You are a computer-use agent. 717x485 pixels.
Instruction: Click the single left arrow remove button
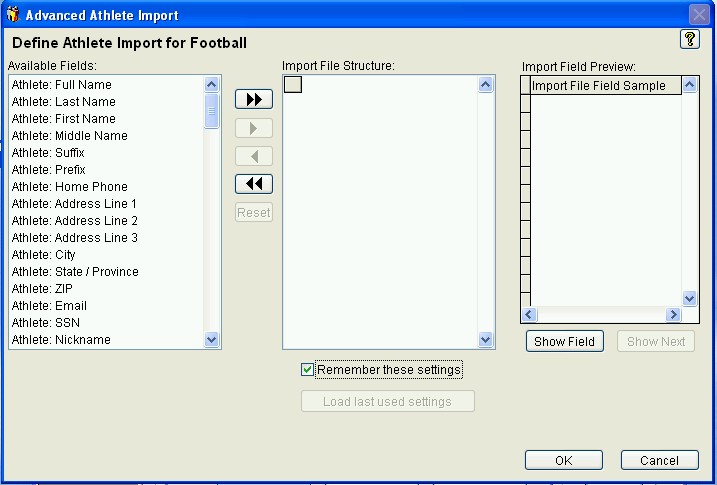[x=254, y=157]
